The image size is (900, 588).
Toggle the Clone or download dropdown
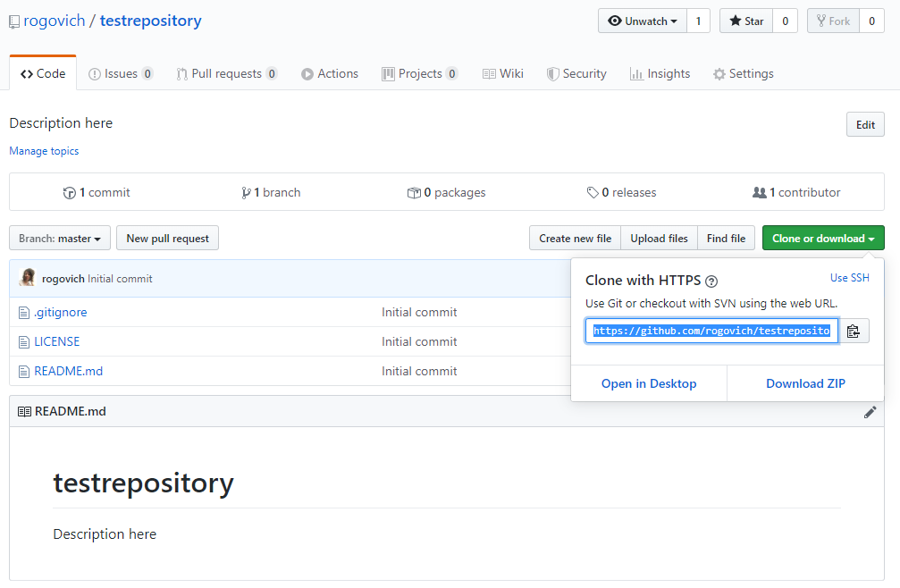[823, 238]
